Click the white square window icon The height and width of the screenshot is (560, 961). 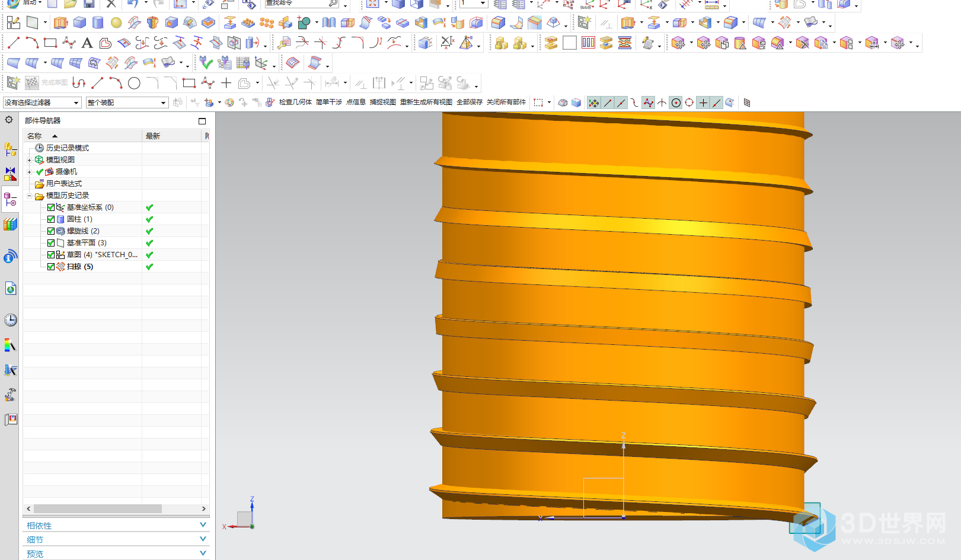[570, 43]
